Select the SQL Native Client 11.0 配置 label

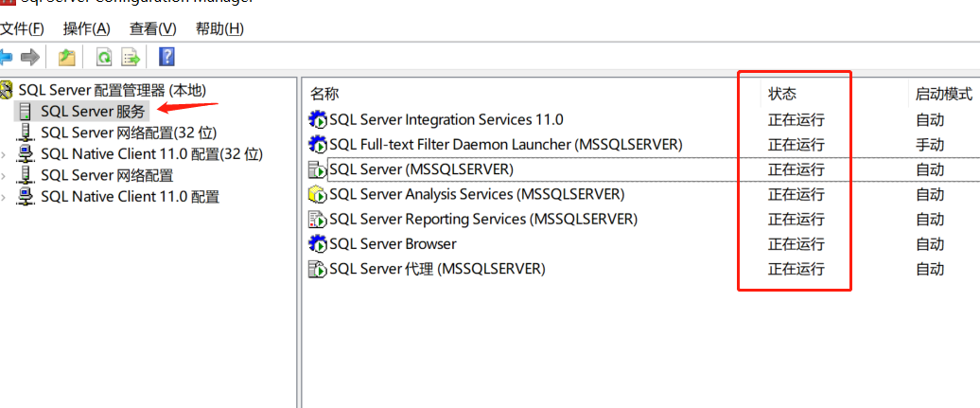(130, 197)
